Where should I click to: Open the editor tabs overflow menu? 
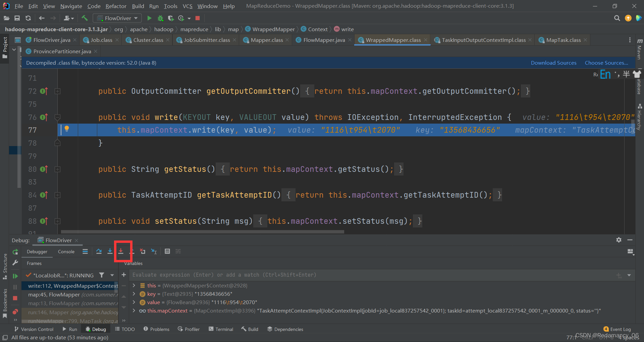[x=630, y=40]
